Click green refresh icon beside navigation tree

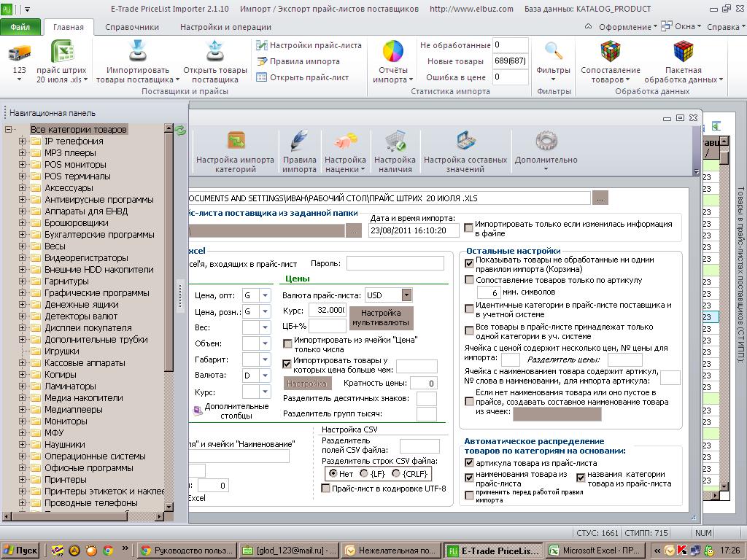180,130
